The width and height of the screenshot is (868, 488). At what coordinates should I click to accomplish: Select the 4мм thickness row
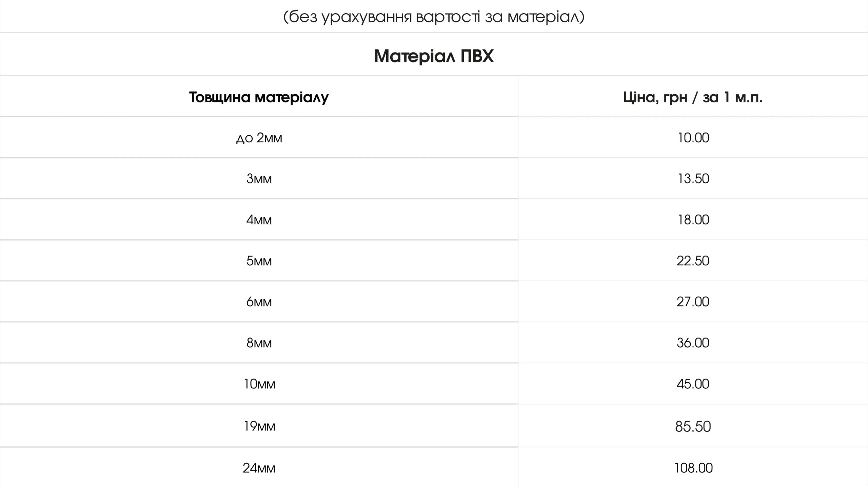pos(434,220)
